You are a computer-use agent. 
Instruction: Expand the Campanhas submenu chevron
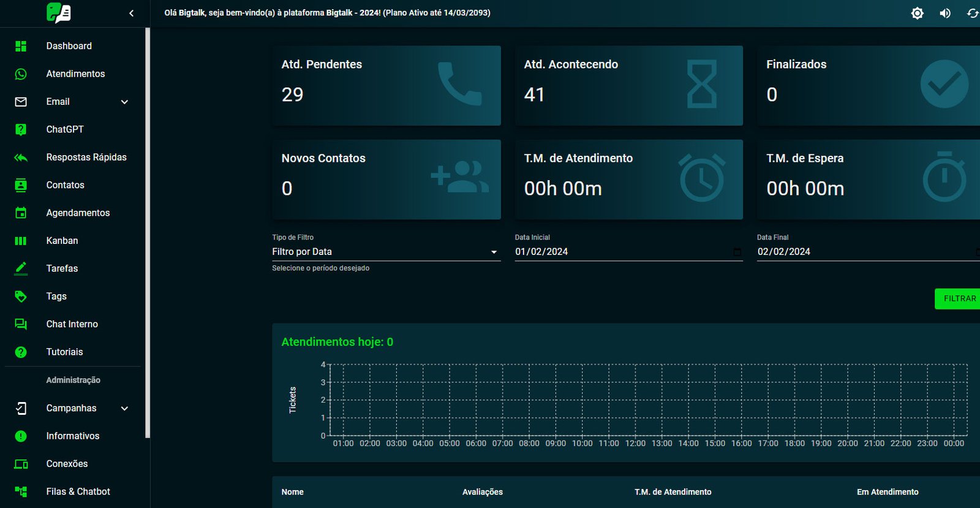pyautogui.click(x=124, y=409)
